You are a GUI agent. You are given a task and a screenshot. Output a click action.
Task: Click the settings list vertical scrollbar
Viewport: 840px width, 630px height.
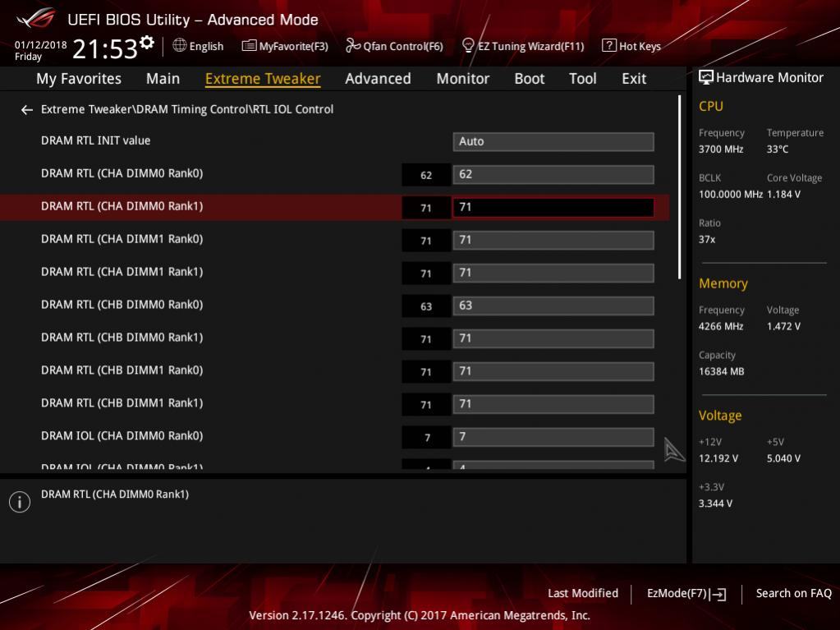pos(679,187)
